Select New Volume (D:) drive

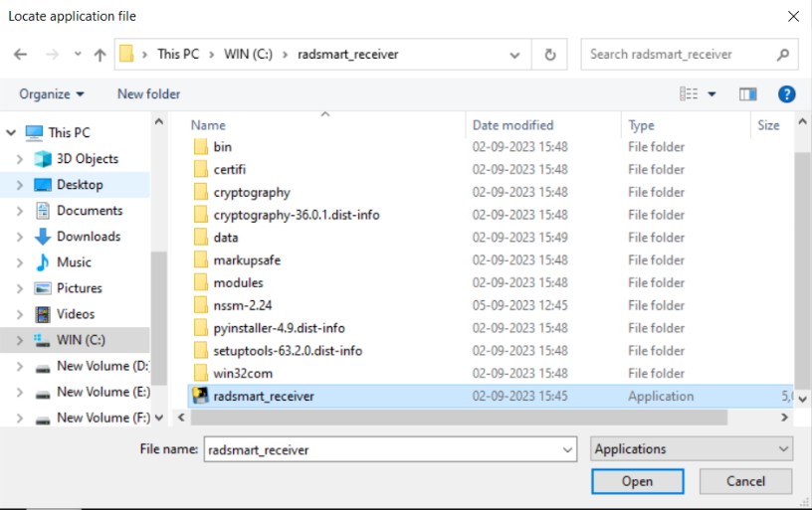[x=102, y=366]
